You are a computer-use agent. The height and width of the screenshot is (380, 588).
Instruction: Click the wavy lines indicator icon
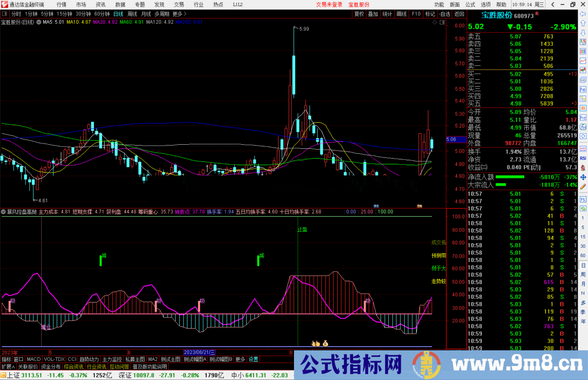583,149
